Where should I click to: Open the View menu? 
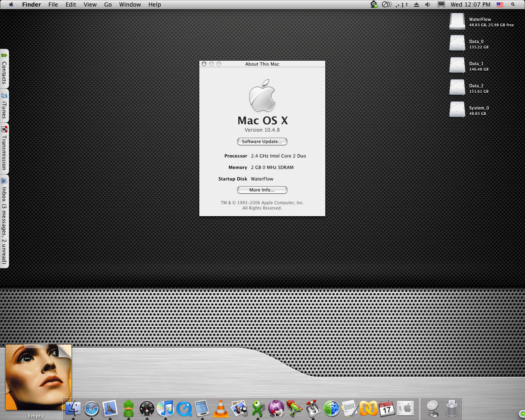pos(90,5)
